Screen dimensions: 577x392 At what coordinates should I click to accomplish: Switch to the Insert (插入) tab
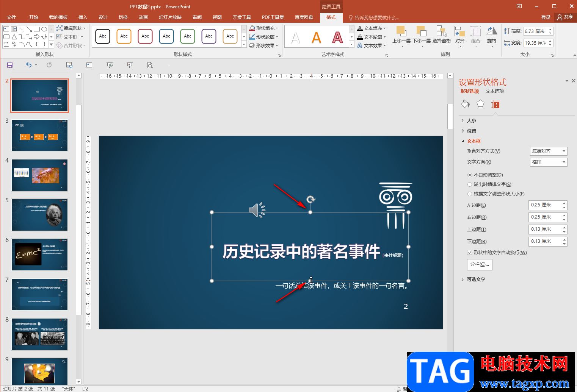pyautogui.click(x=83, y=17)
